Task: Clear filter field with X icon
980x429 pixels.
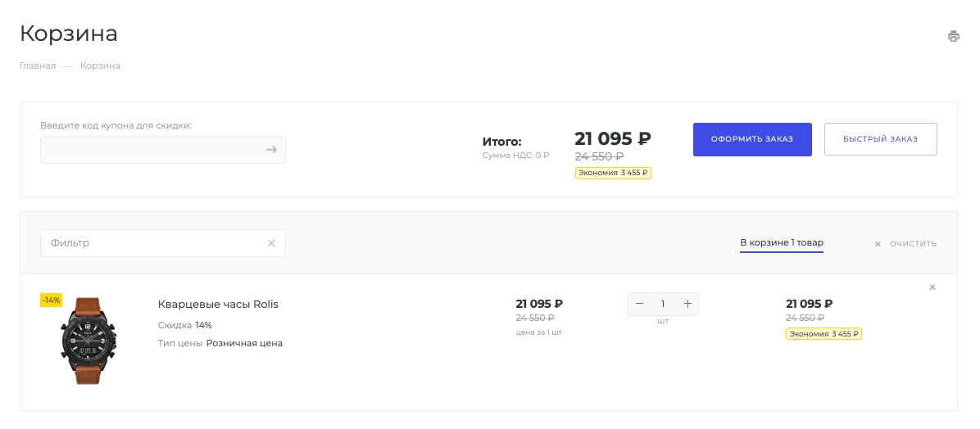Action: (x=271, y=243)
